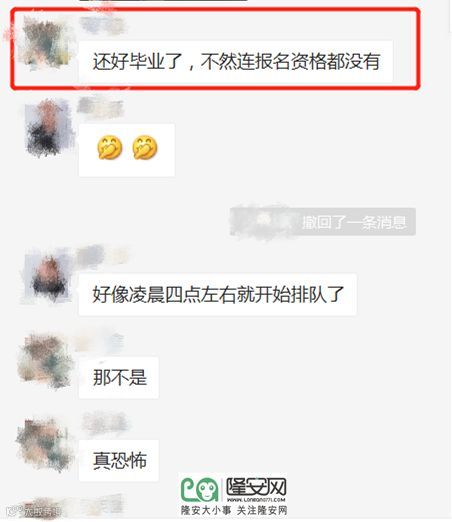Select the 那不是 message bubble
Image resolution: width=452 pixels, height=522 pixels.
[x=119, y=377]
